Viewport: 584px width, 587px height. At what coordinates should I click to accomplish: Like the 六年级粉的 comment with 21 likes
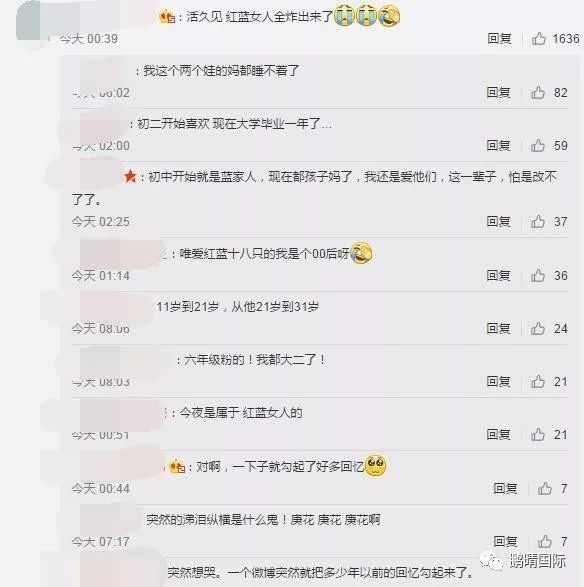tap(538, 382)
